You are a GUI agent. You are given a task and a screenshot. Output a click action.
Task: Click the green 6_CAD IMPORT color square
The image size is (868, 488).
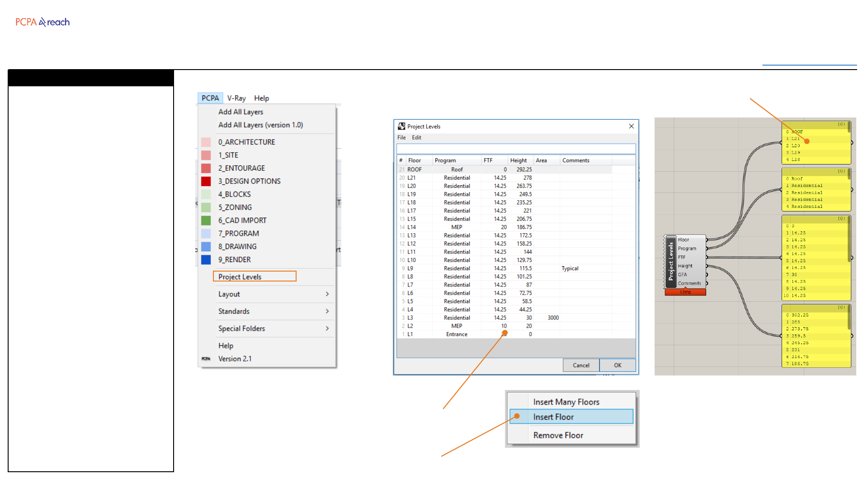(x=206, y=221)
